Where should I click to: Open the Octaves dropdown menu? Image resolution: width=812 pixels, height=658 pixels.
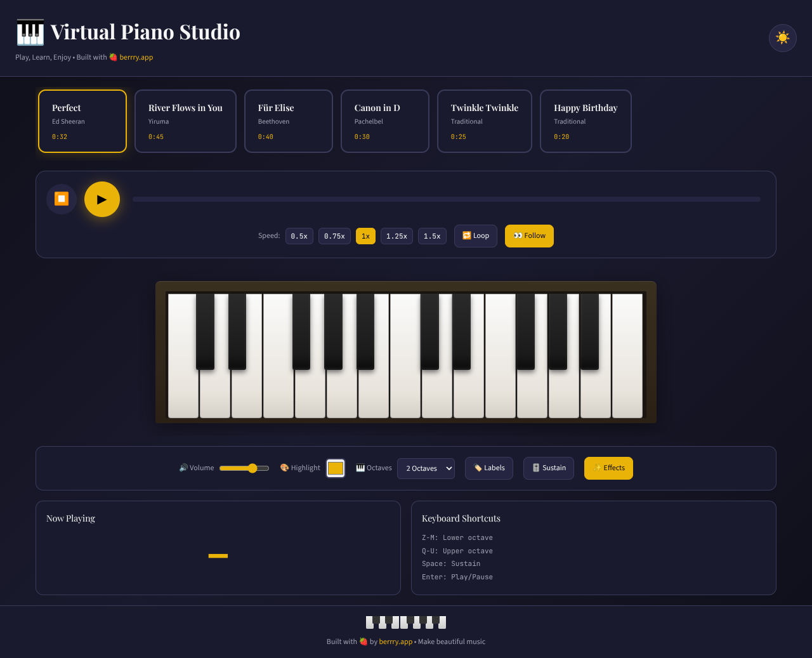click(x=426, y=468)
